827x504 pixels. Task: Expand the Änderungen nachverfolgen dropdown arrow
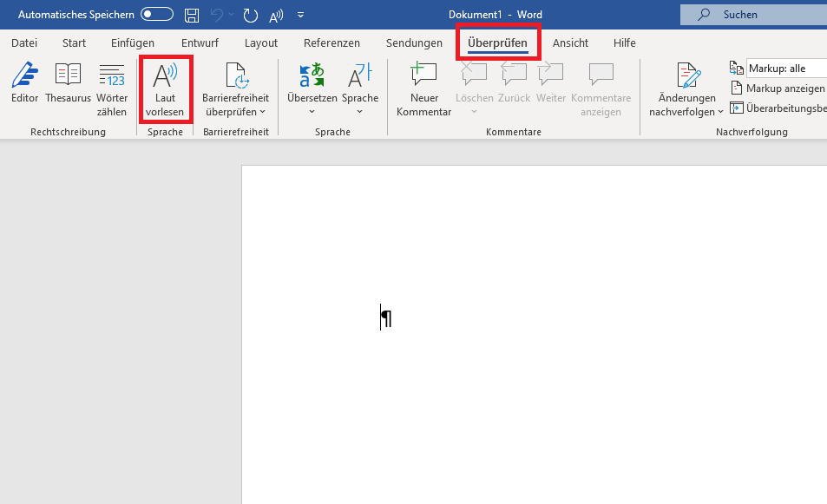click(720, 112)
